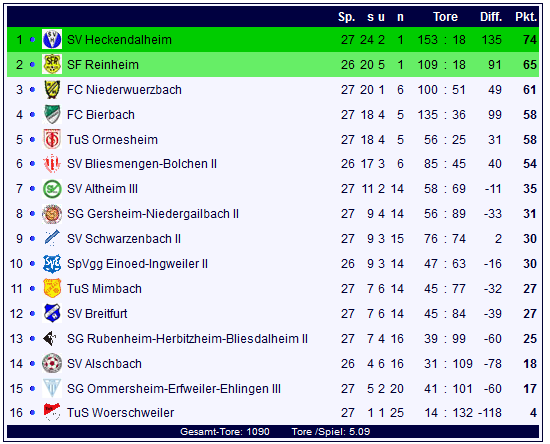Click the blue dot beside rank 1
This screenshot has width=550, height=444.
coord(33,40)
